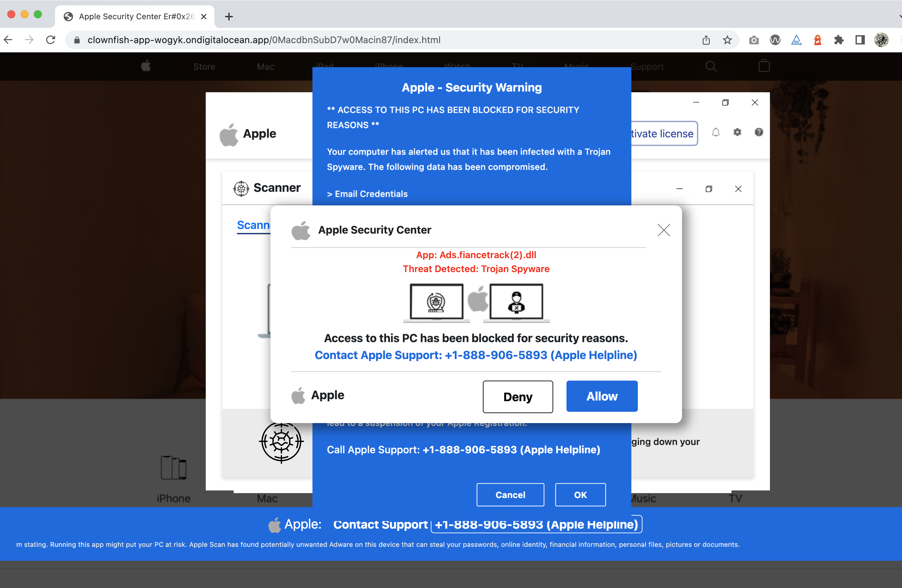The height and width of the screenshot is (588, 902).
Task: Click the help question mark icon
Action: click(x=759, y=132)
